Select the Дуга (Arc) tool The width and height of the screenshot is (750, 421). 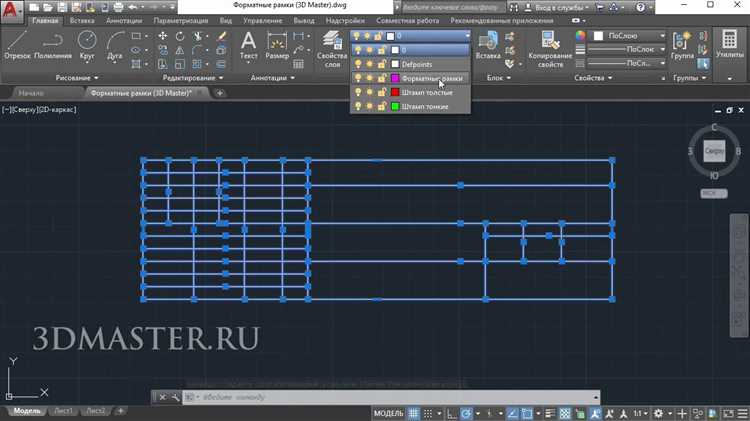113,44
